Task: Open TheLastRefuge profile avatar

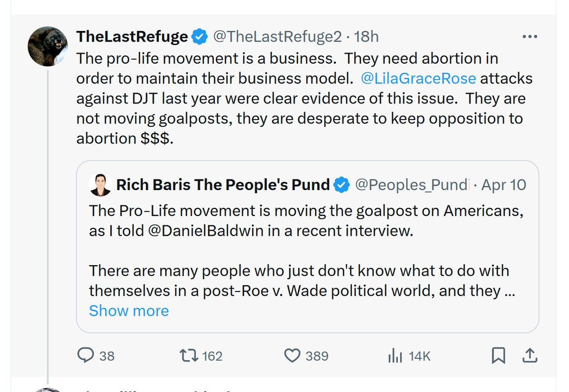Action: pyautogui.click(x=48, y=47)
